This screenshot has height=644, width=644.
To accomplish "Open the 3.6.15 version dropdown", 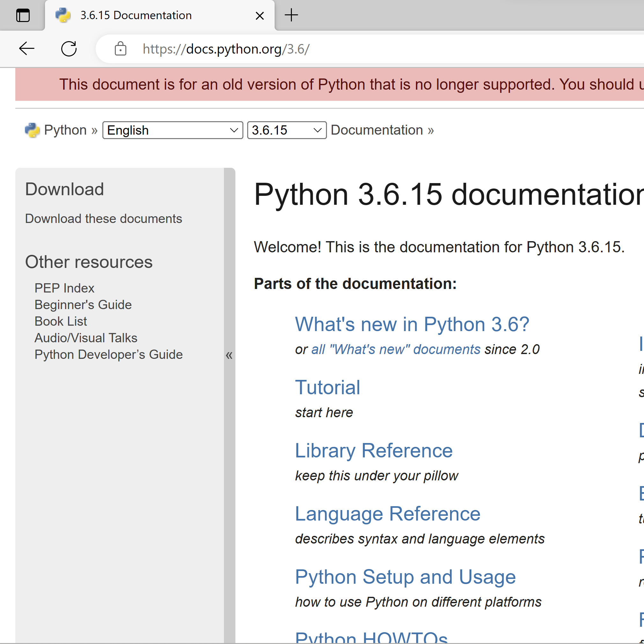I will [286, 130].
